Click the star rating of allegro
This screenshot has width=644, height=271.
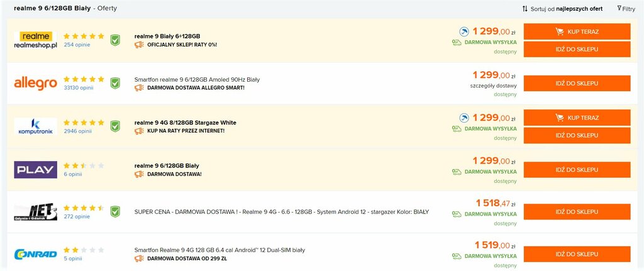(84, 79)
